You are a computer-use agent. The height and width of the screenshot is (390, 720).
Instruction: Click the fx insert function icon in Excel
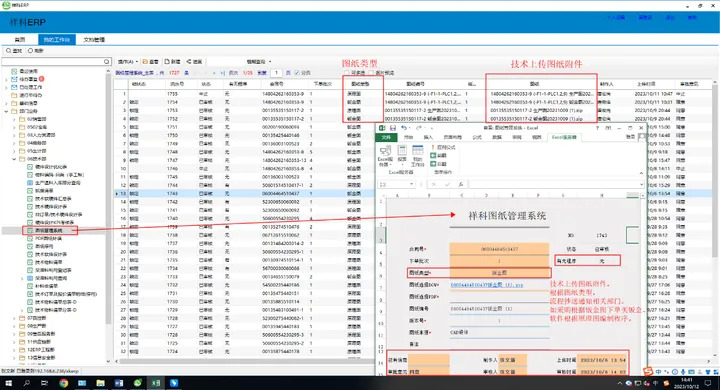(460, 184)
